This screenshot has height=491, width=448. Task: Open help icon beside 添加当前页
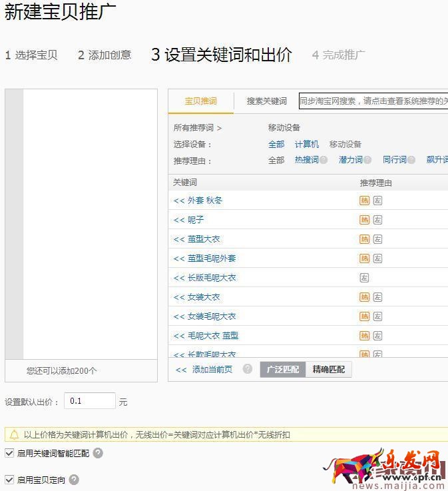[x=248, y=369]
